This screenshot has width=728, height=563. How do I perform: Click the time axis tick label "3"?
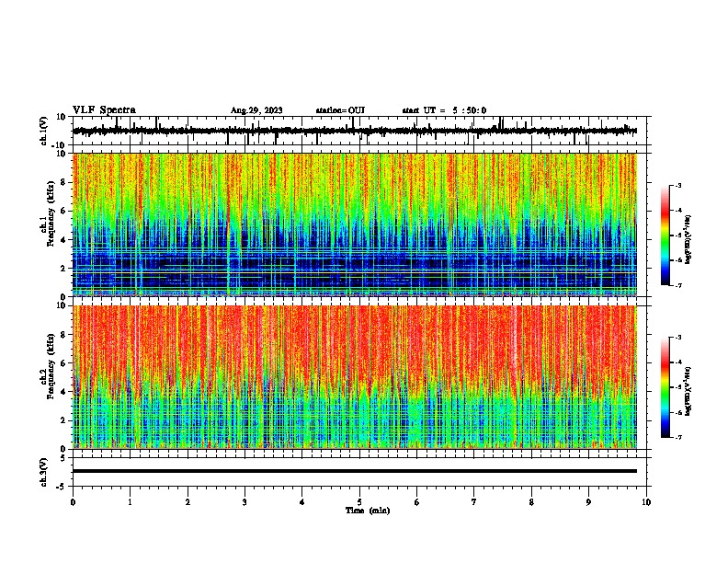pos(245,502)
